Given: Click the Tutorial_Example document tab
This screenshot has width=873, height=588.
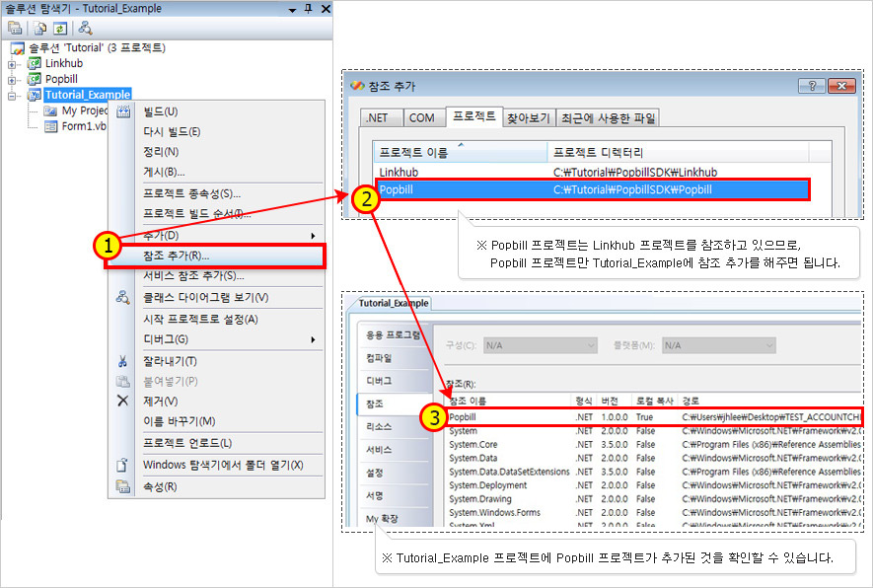Looking at the screenshot, I should click(x=394, y=304).
